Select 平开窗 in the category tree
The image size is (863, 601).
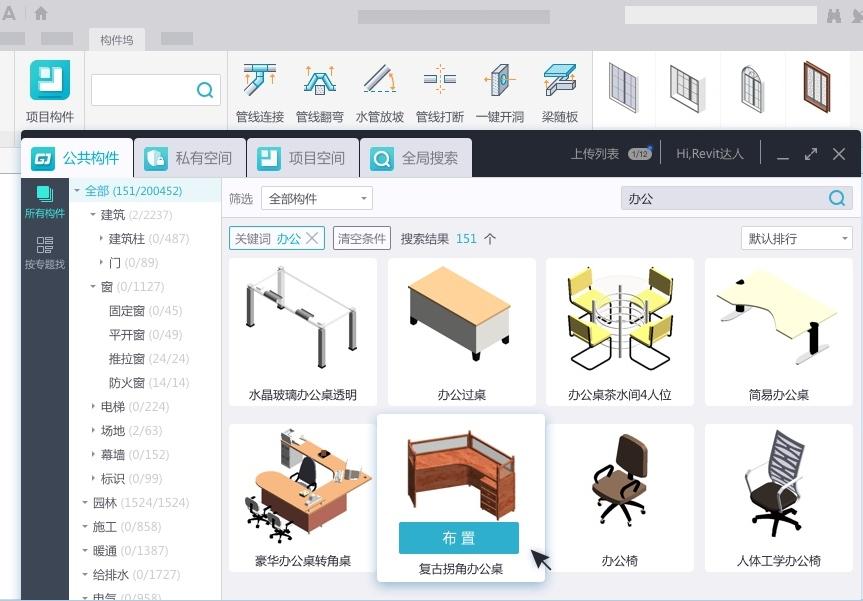pos(145,335)
